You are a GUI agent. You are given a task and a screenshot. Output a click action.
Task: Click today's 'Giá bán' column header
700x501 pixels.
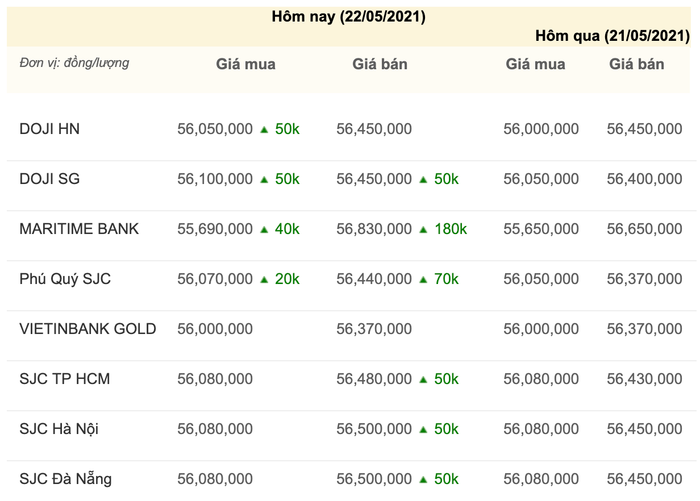[380, 64]
